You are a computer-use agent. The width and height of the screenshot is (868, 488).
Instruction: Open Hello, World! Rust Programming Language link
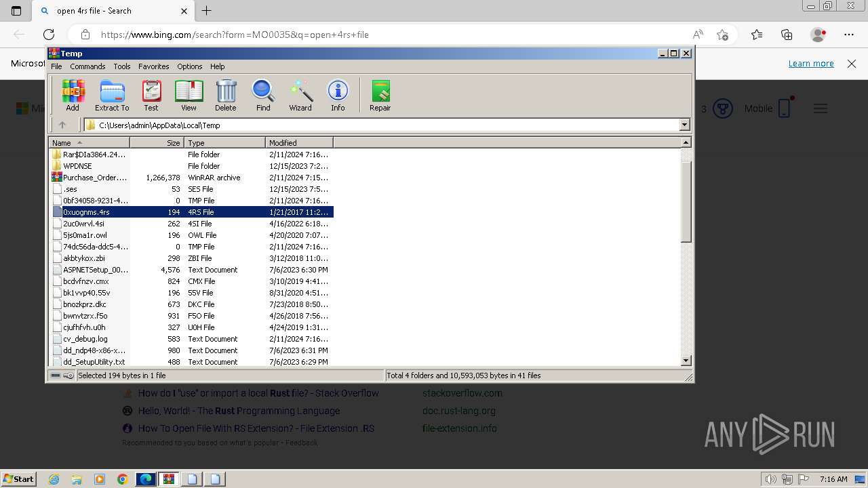(x=239, y=411)
